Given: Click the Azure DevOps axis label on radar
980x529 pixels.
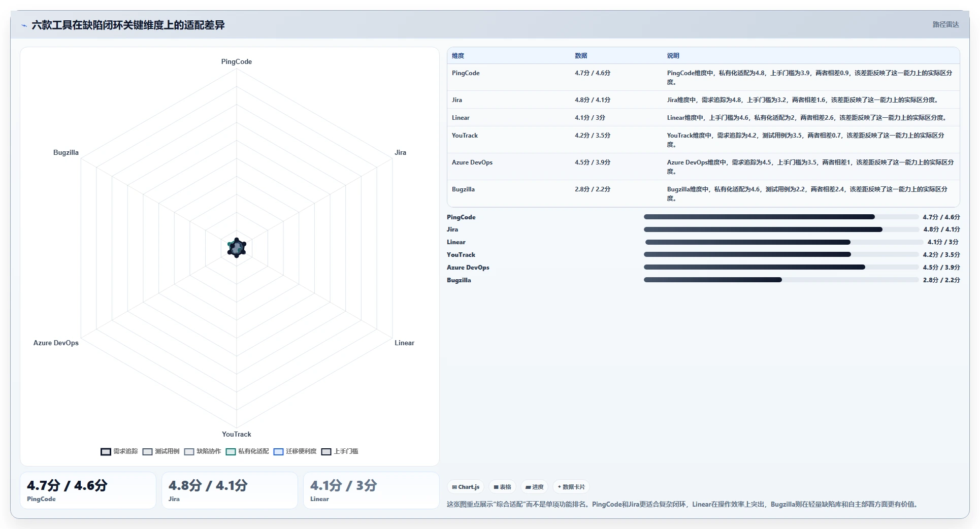Looking at the screenshot, I should [56, 343].
